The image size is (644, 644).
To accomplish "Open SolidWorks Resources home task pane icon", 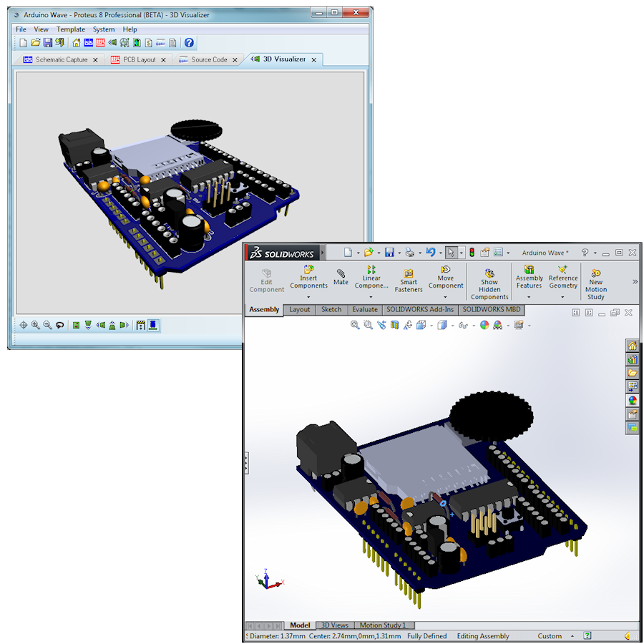I will pyautogui.click(x=633, y=346).
